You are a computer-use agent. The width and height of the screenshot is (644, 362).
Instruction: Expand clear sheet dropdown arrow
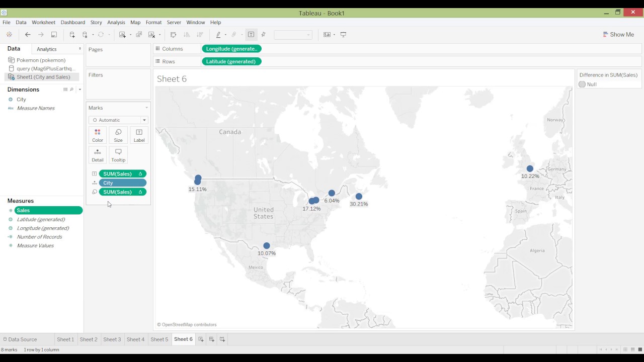(159, 35)
